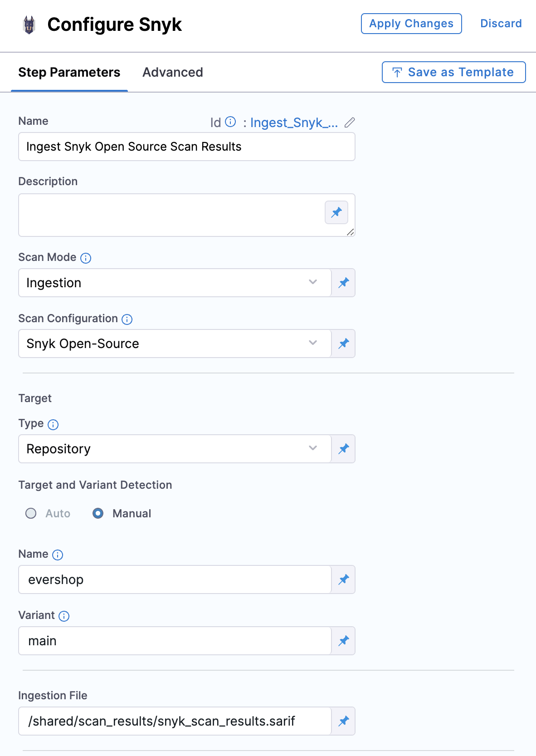This screenshot has width=536, height=756.
Task: Click the pin icon beside target Type
Action: coord(344,449)
